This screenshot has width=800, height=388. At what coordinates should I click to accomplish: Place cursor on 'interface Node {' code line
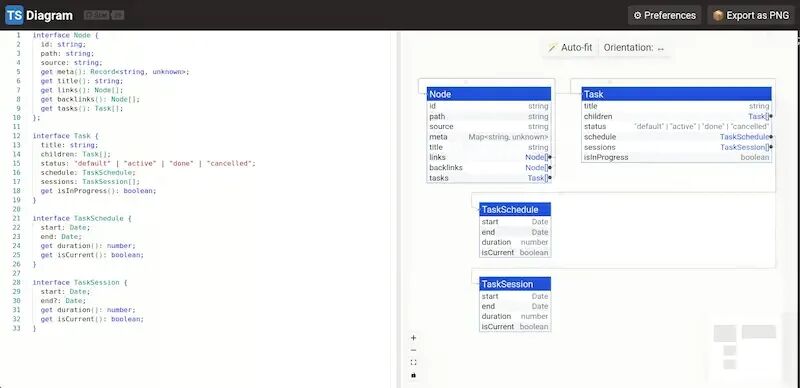coord(65,35)
